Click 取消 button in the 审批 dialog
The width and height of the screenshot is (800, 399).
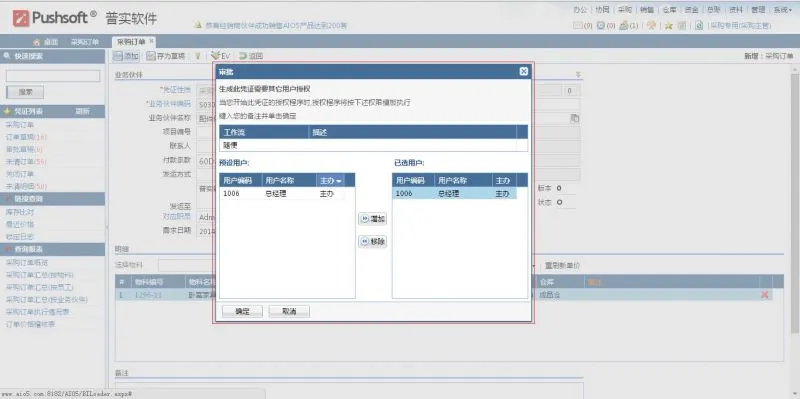pos(289,311)
